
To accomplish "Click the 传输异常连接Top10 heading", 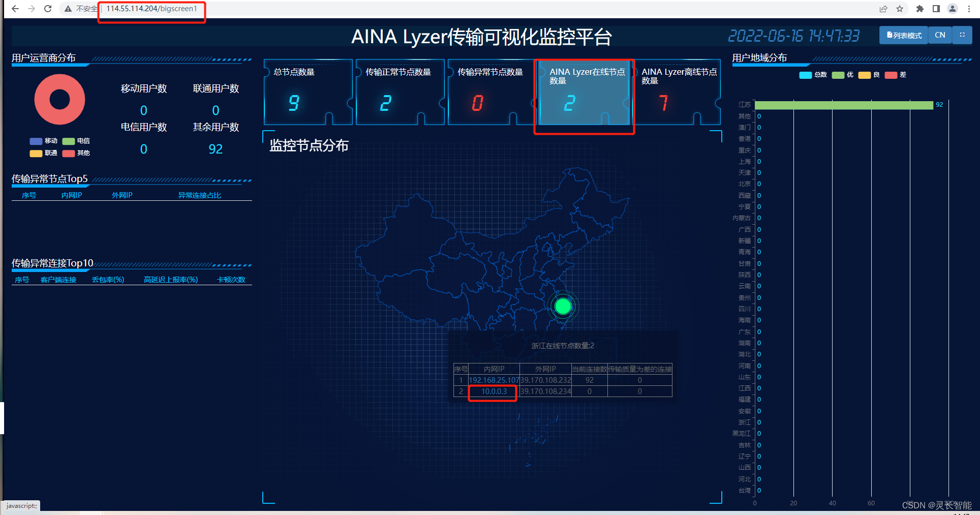I will tap(52, 263).
